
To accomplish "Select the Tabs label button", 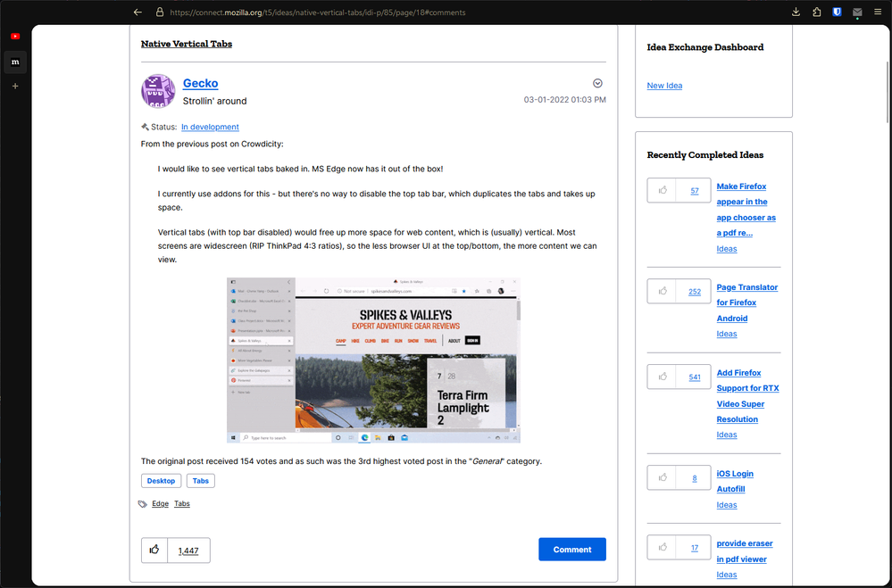I will pos(200,481).
